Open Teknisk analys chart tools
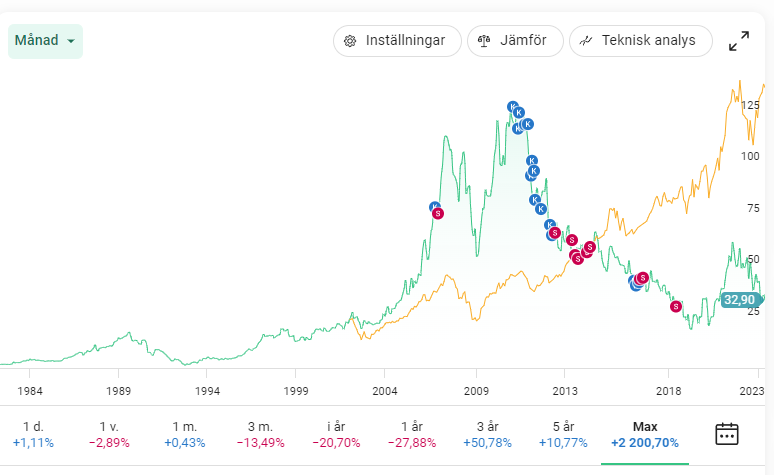The width and height of the screenshot is (774, 475). point(640,41)
